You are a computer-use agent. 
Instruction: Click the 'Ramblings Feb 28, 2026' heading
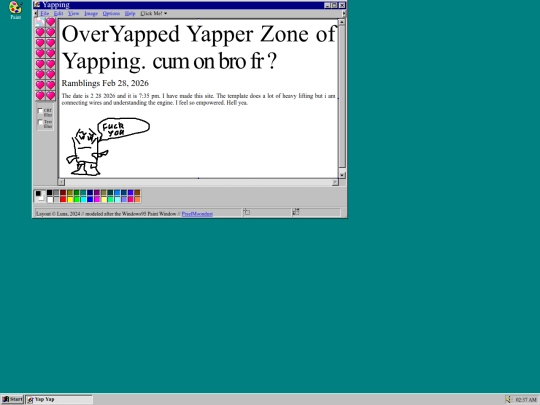pyautogui.click(x=105, y=83)
